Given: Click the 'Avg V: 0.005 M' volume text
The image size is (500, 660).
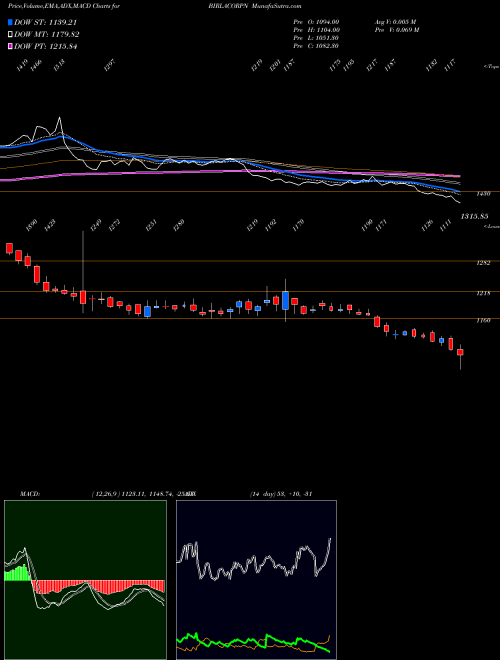Looking at the screenshot, I should coord(395,21).
